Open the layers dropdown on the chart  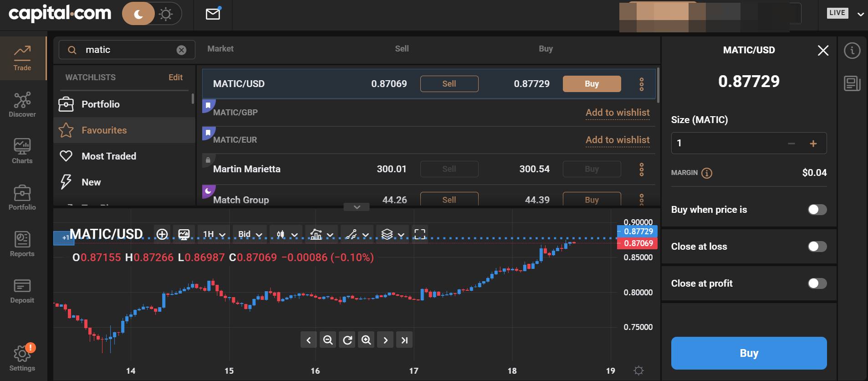point(393,234)
